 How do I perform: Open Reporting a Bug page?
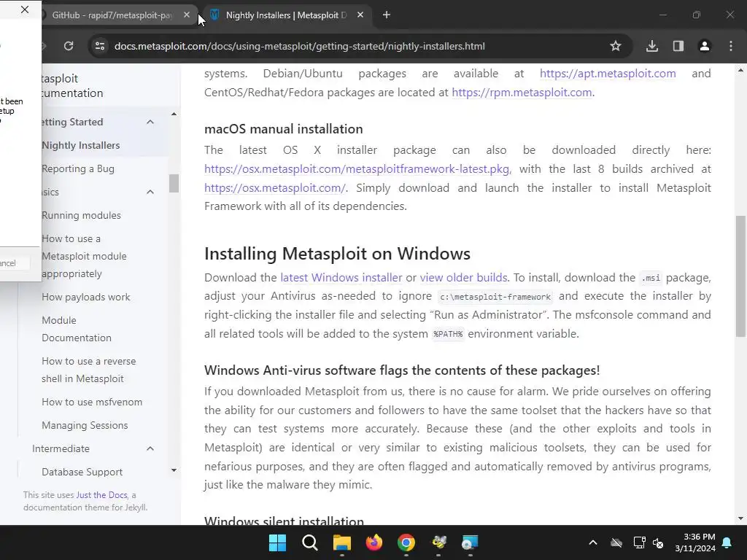[77, 168]
